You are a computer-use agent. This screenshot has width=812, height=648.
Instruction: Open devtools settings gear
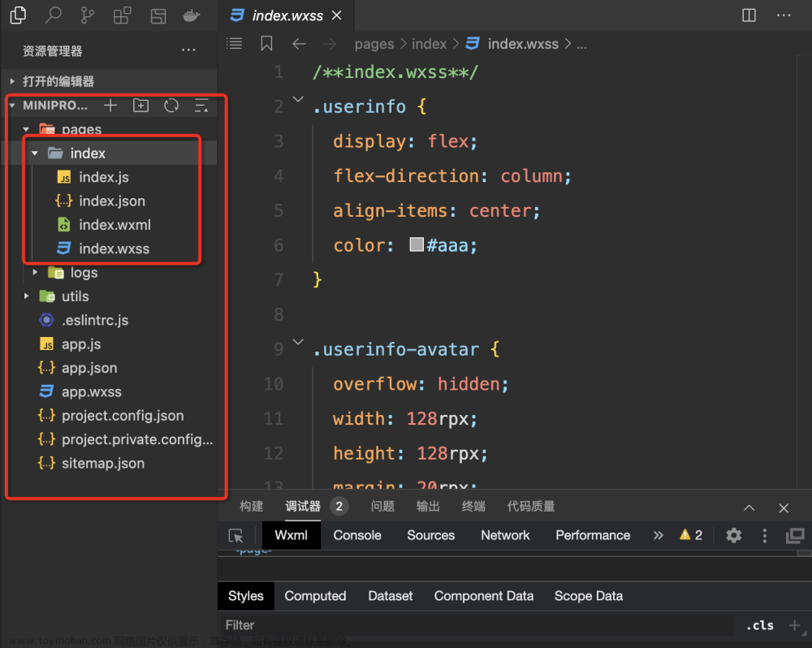pos(733,535)
